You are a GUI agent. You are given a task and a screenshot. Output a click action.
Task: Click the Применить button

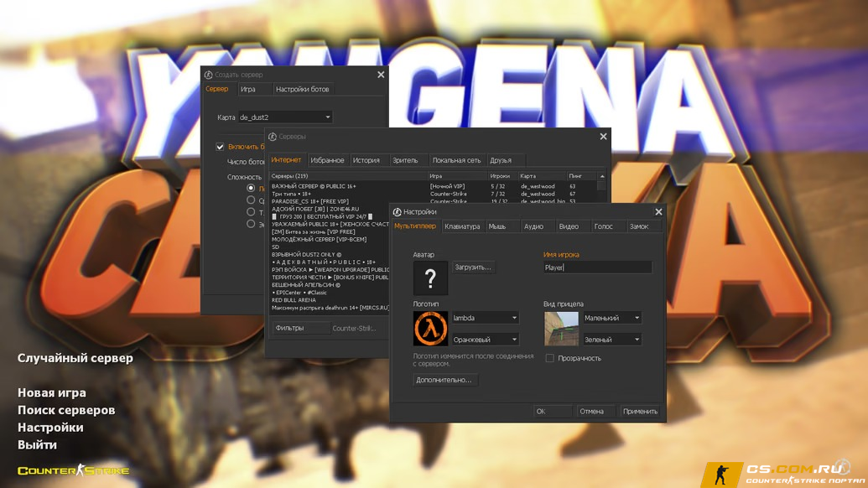tap(640, 411)
